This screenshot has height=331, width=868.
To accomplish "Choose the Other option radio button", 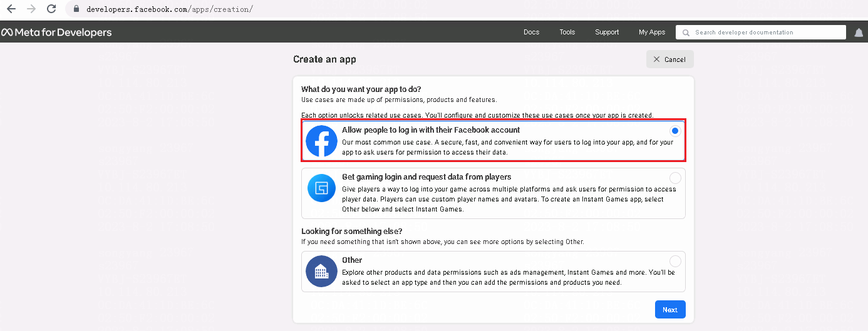I will tap(675, 261).
